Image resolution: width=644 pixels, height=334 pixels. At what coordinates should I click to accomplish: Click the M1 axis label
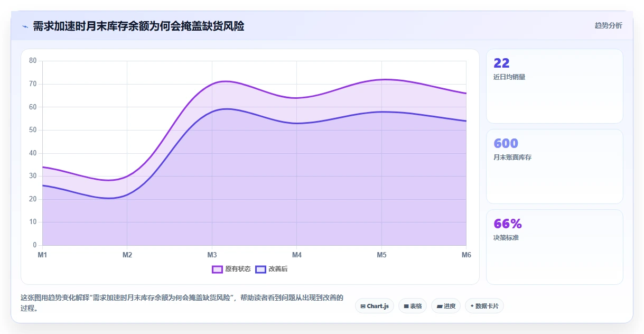point(42,255)
